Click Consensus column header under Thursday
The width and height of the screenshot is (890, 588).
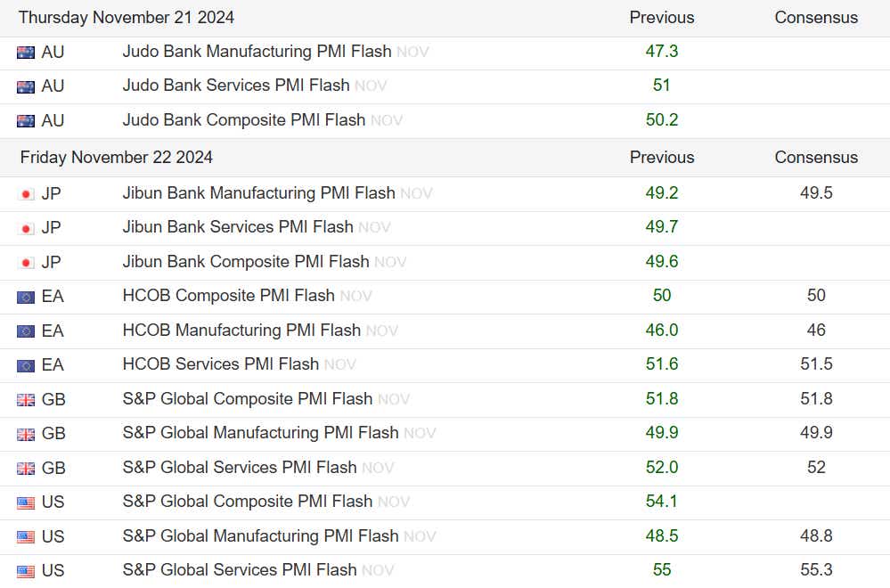pos(816,18)
